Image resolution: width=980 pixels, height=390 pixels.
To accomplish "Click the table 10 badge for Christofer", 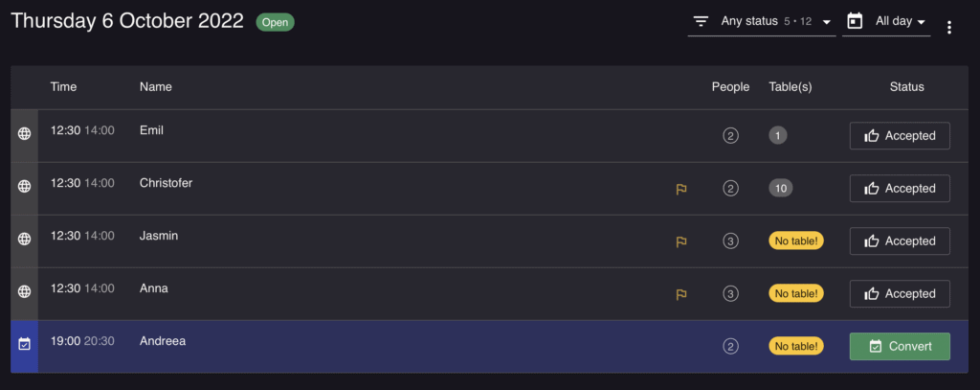I will coord(781,188).
